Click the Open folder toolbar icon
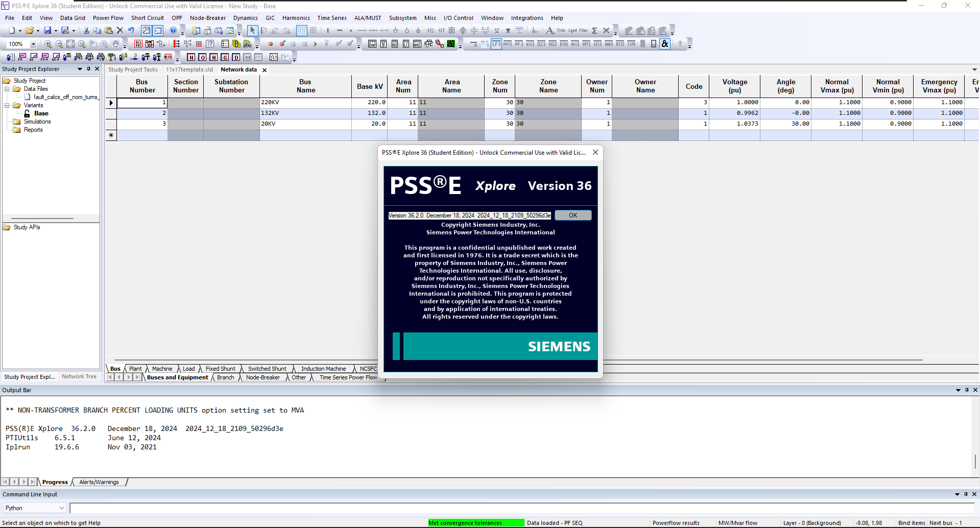The image size is (980, 528). click(x=30, y=31)
